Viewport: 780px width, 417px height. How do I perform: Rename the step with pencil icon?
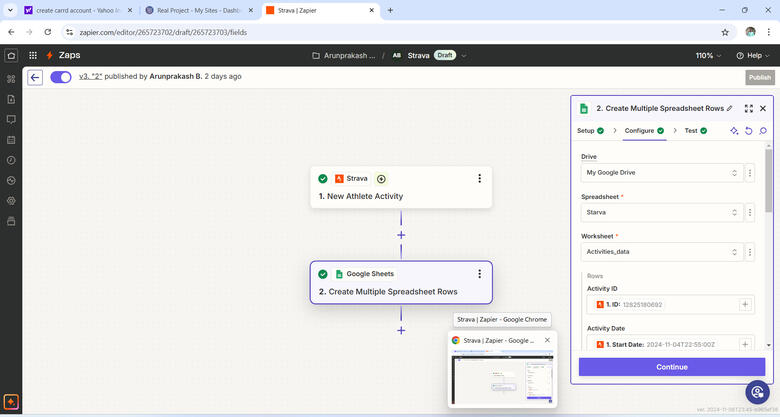729,108
